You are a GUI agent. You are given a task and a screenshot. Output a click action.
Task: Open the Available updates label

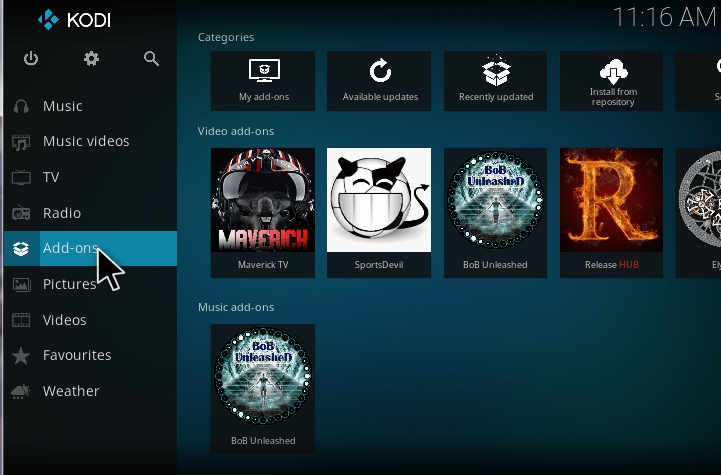(380, 97)
